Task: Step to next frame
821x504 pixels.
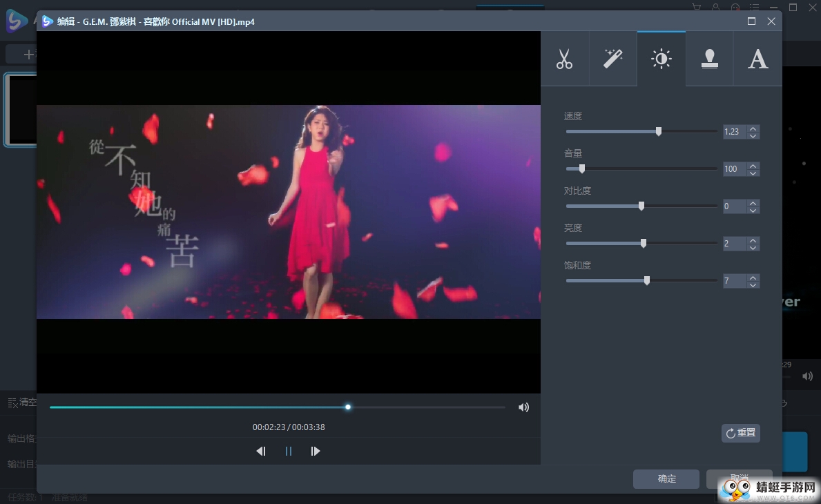Action: coord(315,451)
